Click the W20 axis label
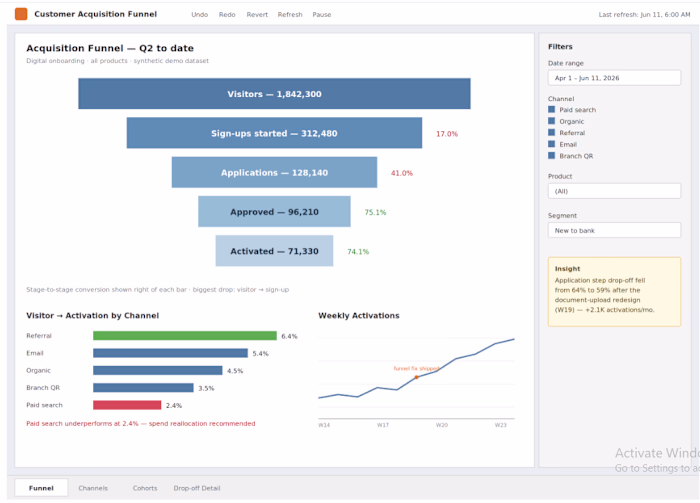 442,425
